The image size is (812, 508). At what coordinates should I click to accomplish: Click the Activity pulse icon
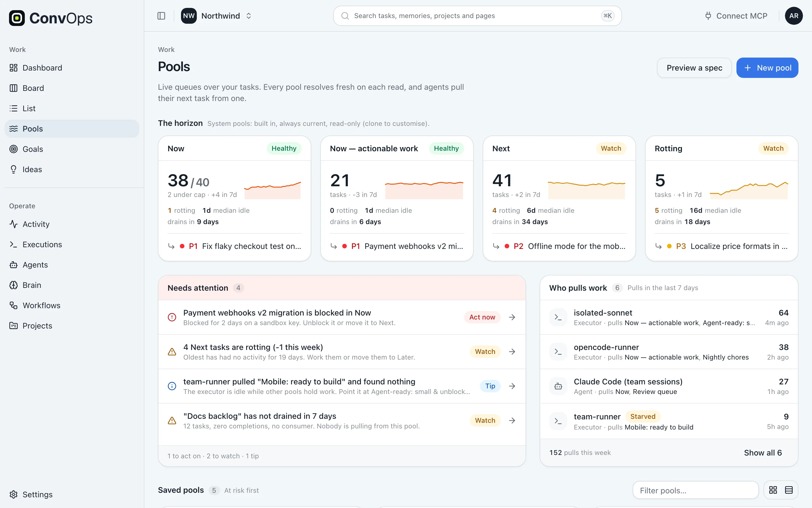click(14, 224)
